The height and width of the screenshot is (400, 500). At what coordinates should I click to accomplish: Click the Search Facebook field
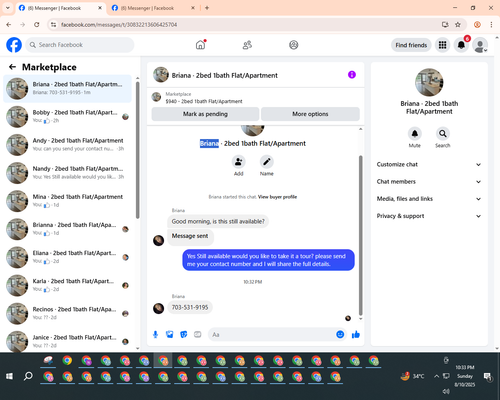pyautogui.click(x=80, y=45)
